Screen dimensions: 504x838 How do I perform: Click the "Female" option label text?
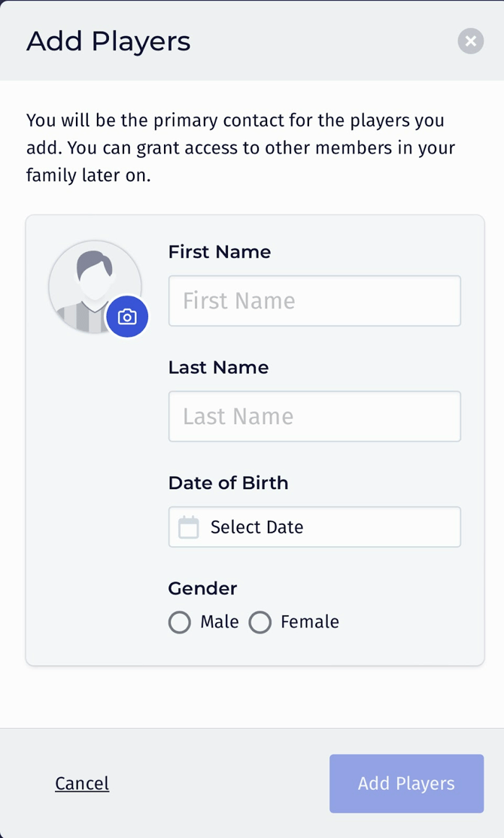tap(310, 622)
